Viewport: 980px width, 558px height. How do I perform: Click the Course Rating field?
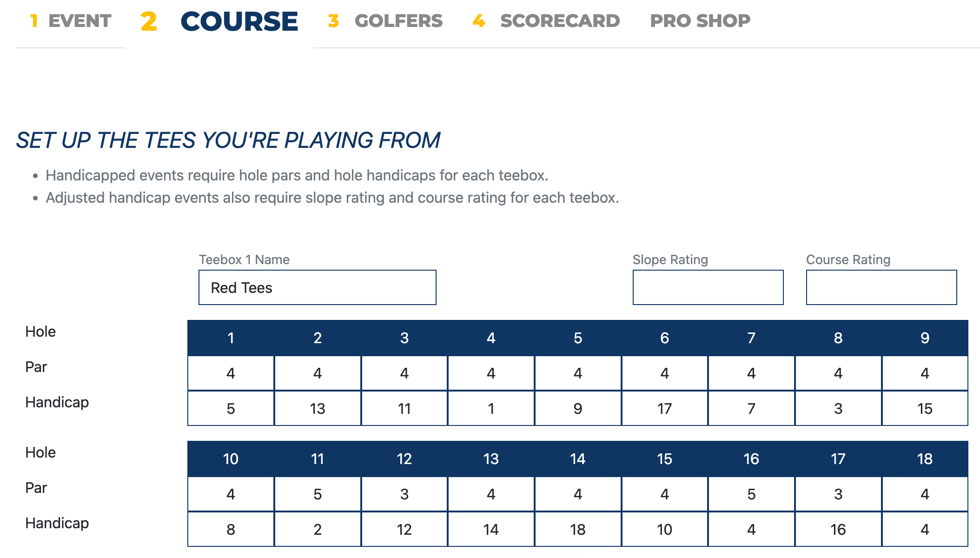coord(881,287)
